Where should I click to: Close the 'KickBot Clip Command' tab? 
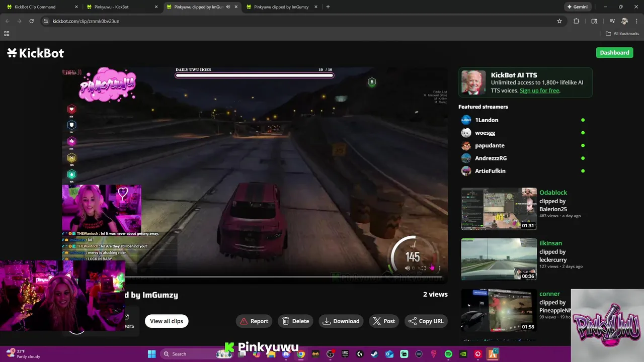[x=76, y=7]
